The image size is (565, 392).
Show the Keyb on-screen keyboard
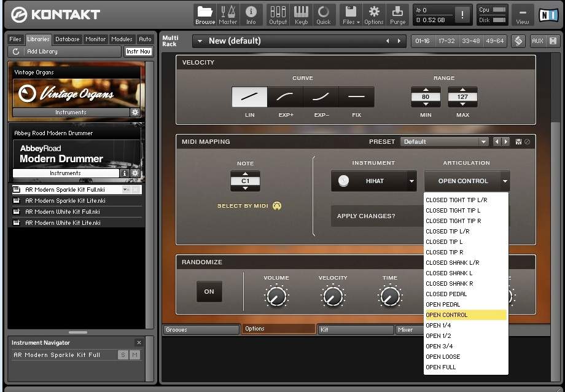(x=302, y=15)
